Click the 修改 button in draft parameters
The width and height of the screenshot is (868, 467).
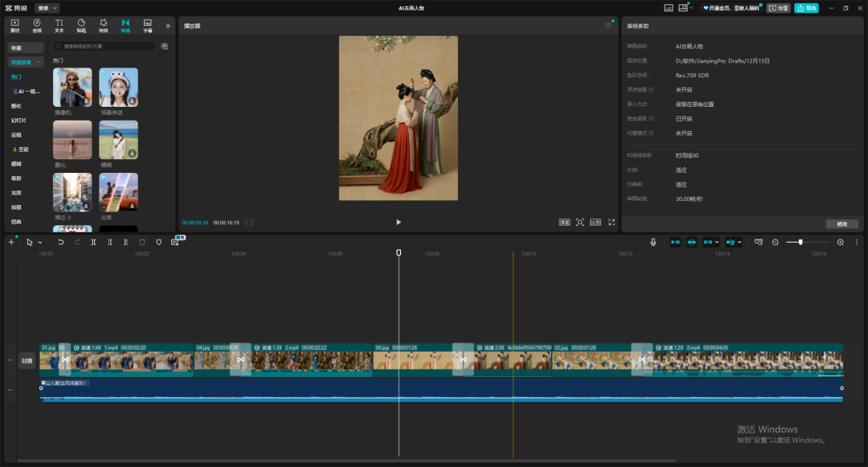pos(842,224)
